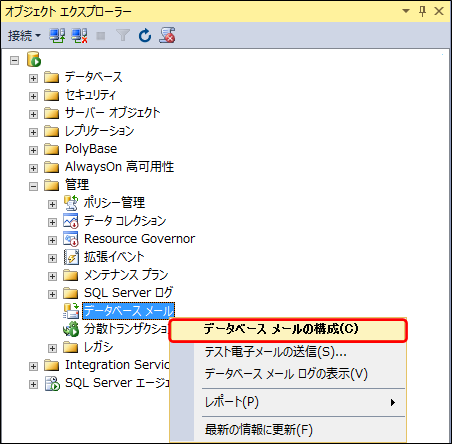Screen dimensions: 452x444
Task: Click the disconnect server icon
Action: coord(79,35)
